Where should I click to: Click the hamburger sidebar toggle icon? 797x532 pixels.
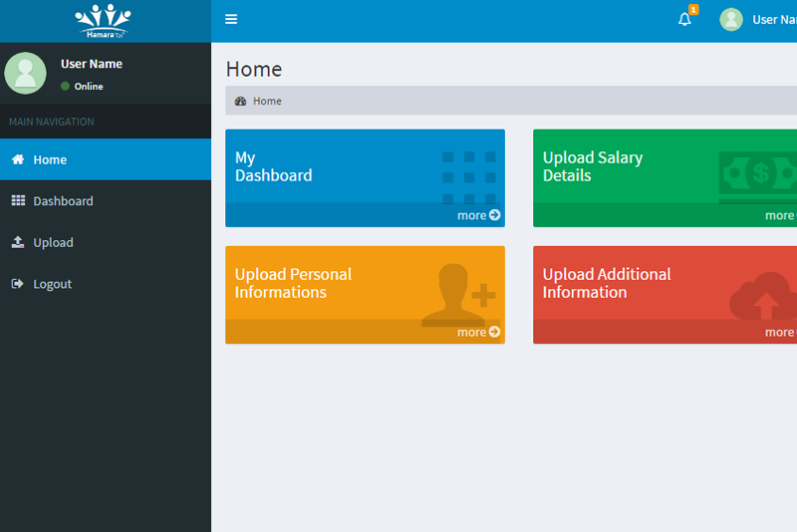(231, 19)
